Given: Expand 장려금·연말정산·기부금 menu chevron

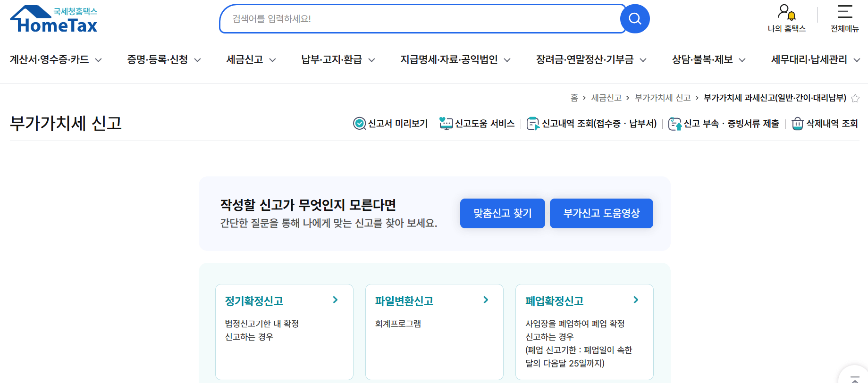Looking at the screenshot, I should tap(643, 60).
